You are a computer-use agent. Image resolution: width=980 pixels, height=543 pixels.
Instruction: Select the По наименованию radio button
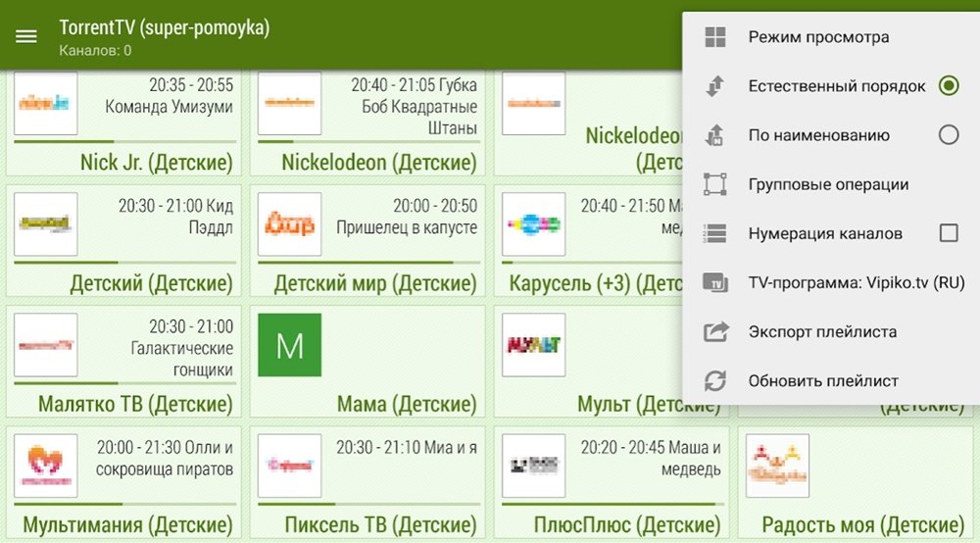pos(948,134)
